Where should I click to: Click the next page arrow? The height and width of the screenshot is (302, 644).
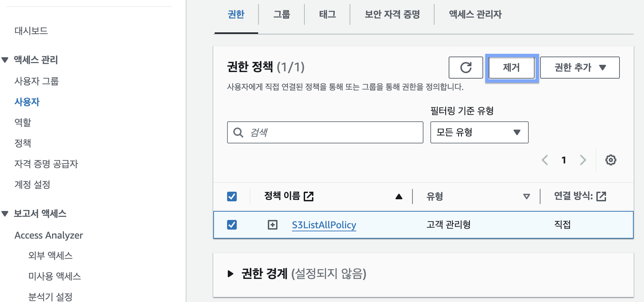[583, 160]
